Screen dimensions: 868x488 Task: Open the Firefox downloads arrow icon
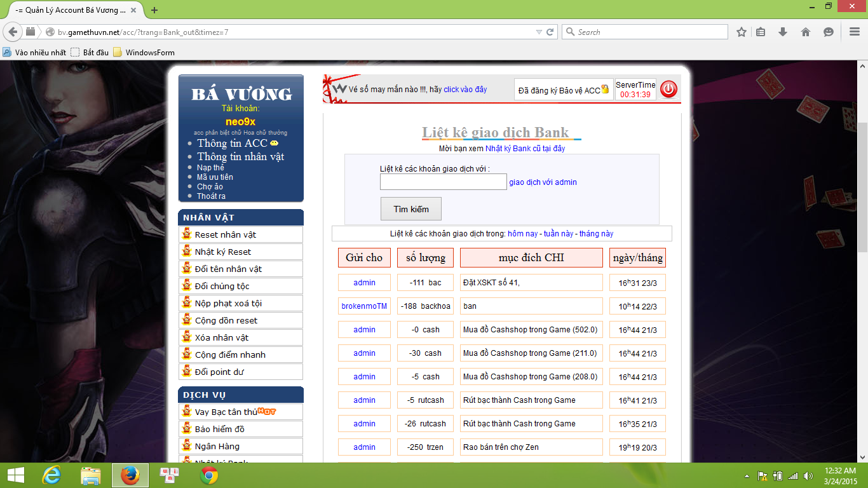(783, 32)
